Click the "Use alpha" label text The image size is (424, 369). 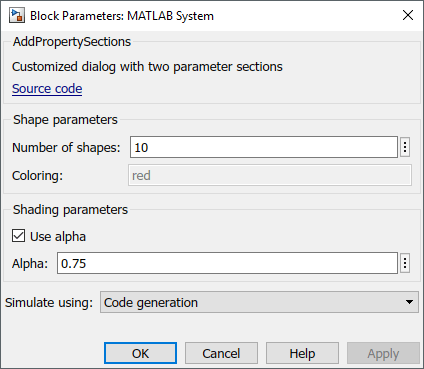coord(58,237)
